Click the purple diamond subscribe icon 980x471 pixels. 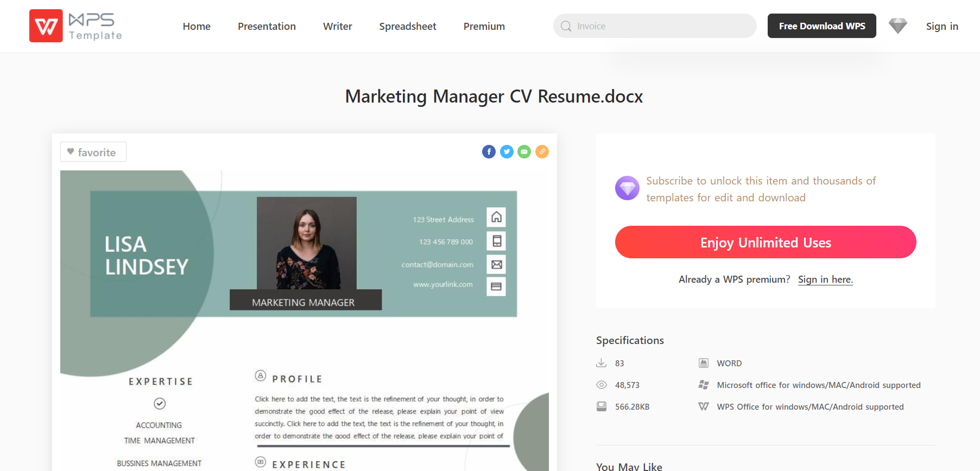pyautogui.click(x=627, y=188)
